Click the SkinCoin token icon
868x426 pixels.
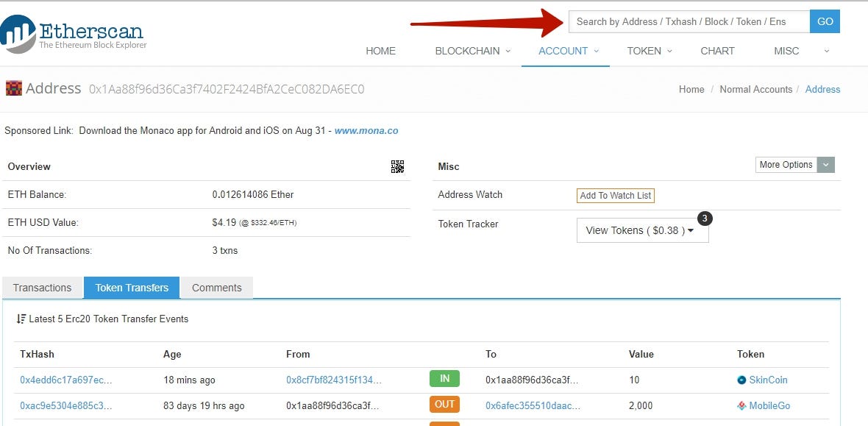pos(741,380)
